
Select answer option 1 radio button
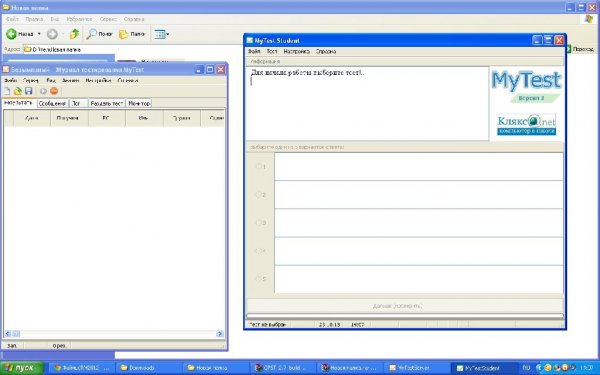tap(258, 166)
